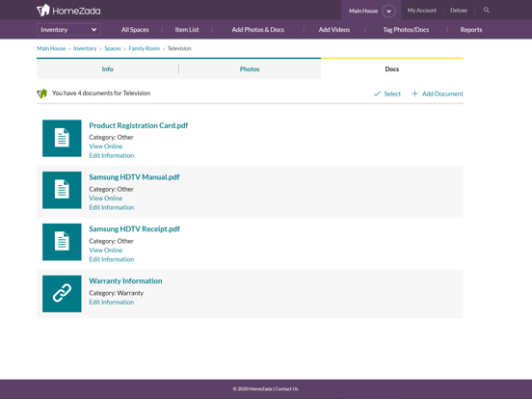Click the Samsung HDTV Manual document icon
The width and height of the screenshot is (532, 399).
[62, 190]
